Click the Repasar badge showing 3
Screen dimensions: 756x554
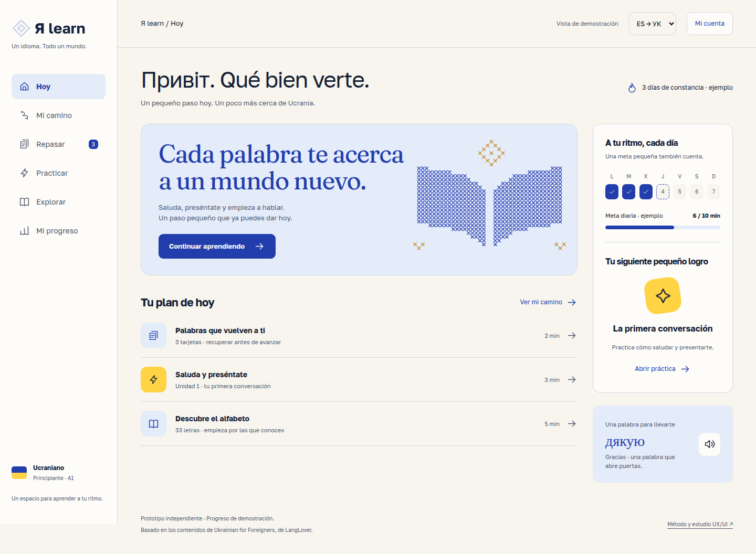point(93,144)
